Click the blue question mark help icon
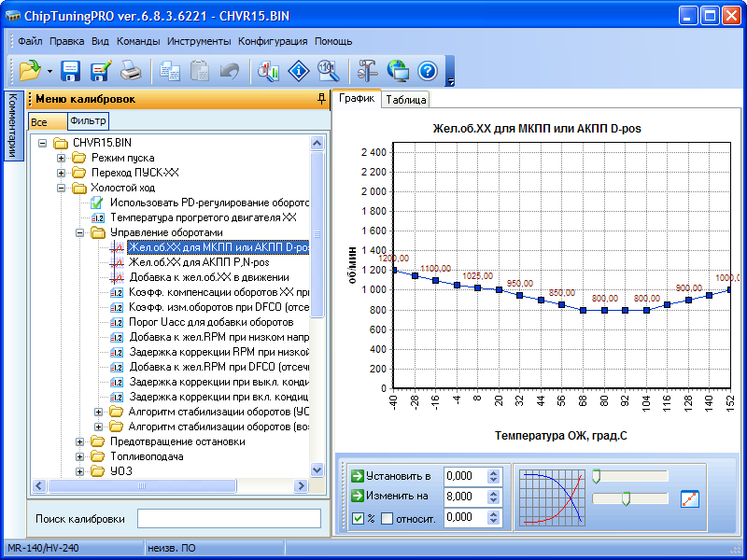The width and height of the screenshot is (747, 560). (x=428, y=71)
